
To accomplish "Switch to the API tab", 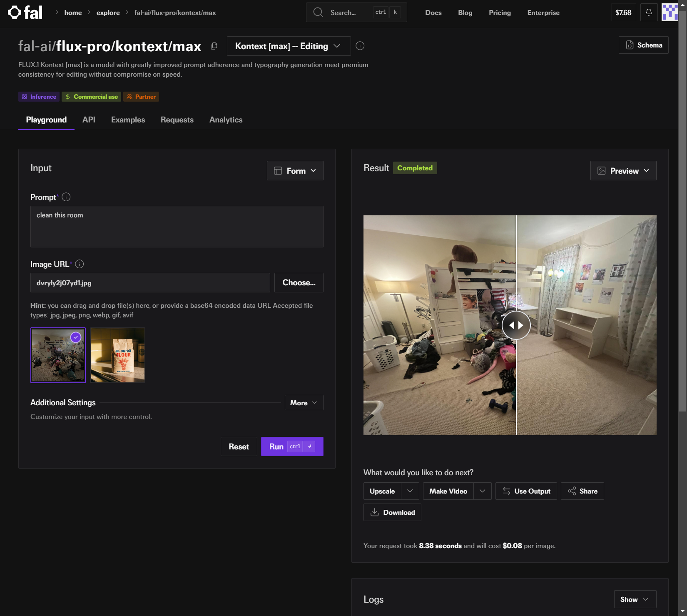I will 89,120.
